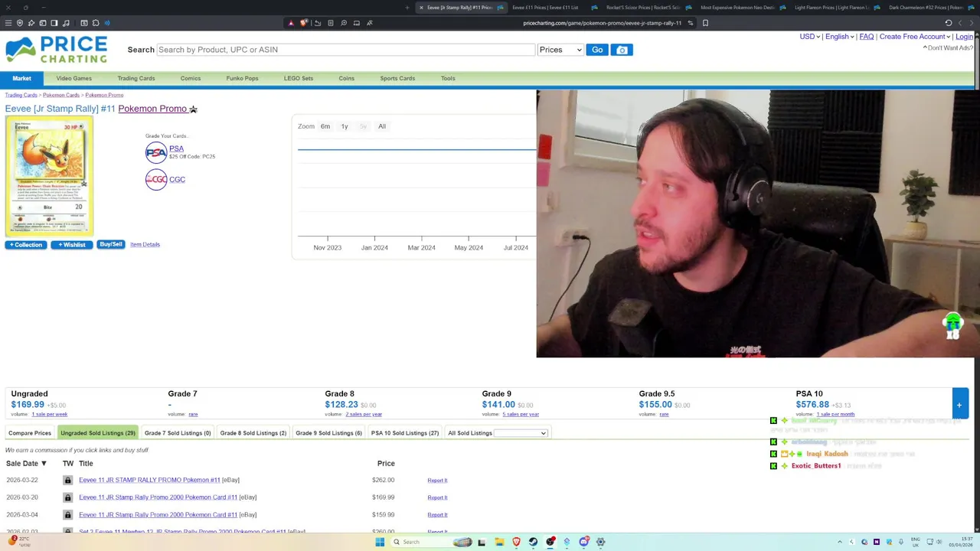This screenshot has height=551, width=980.
Task: Sort by Sale Date column arrow
Action: (x=44, y=464)
